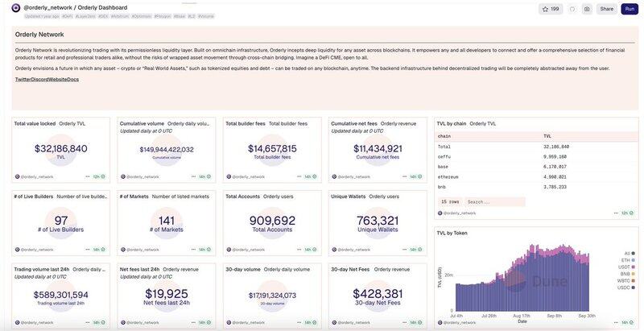
Task: Click the Share button
Action: pos(606,9)
